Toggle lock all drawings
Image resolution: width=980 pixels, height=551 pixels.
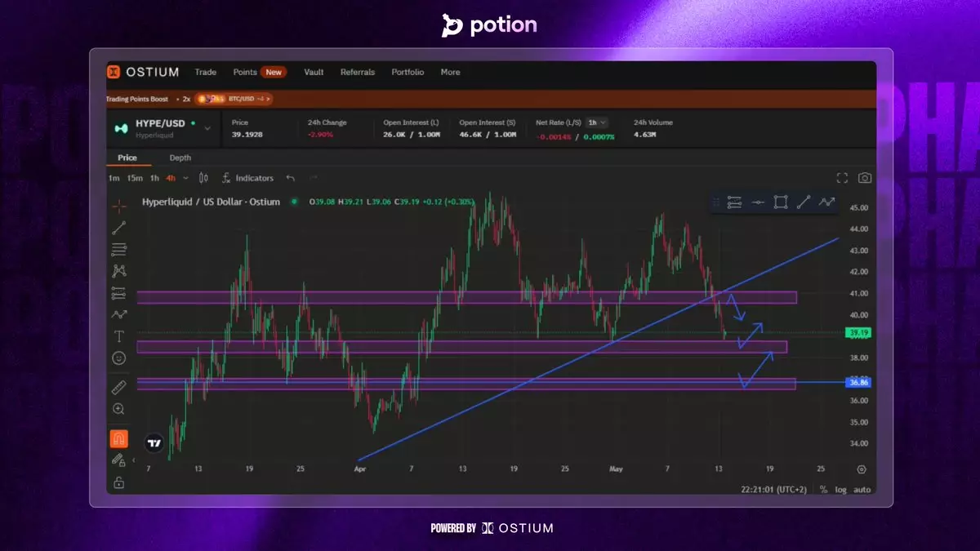(119, 482)
